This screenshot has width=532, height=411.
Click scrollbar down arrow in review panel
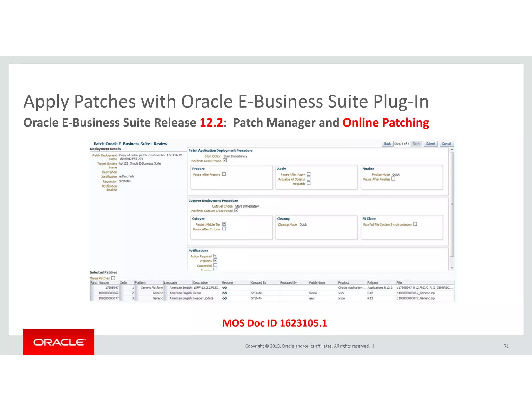[x=452, y=268]
